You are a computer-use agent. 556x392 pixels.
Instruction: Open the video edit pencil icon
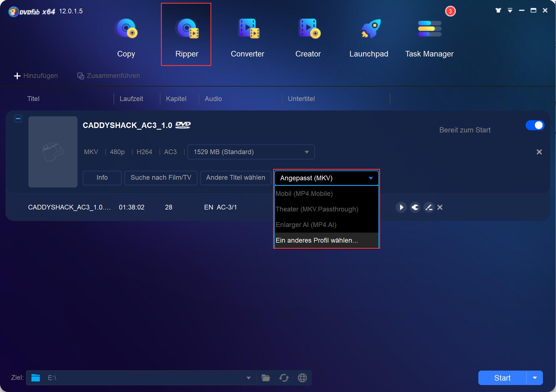coord(429,207)
